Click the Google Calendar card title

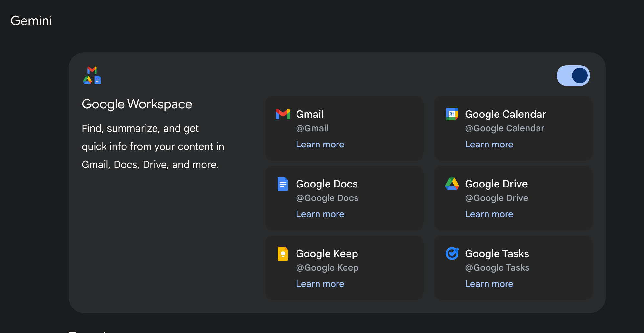pos(506,114)
